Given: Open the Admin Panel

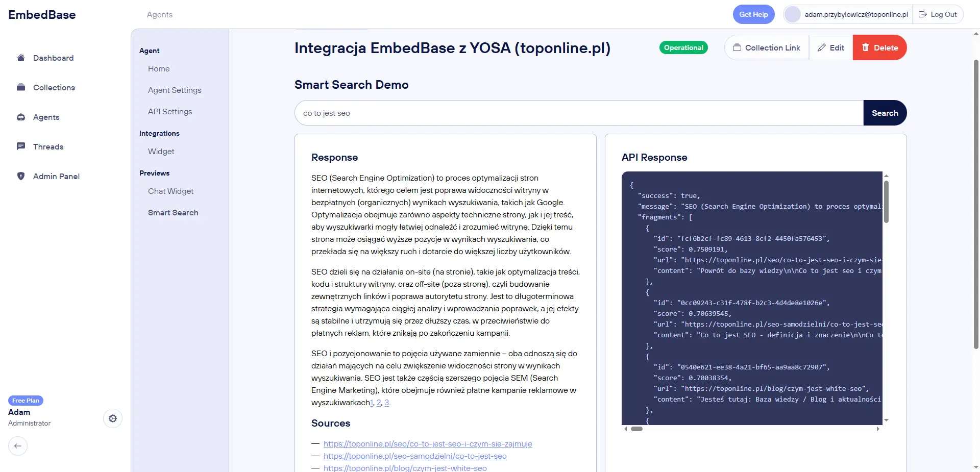Looking at the screenshot, I should [x=56, y=177].
